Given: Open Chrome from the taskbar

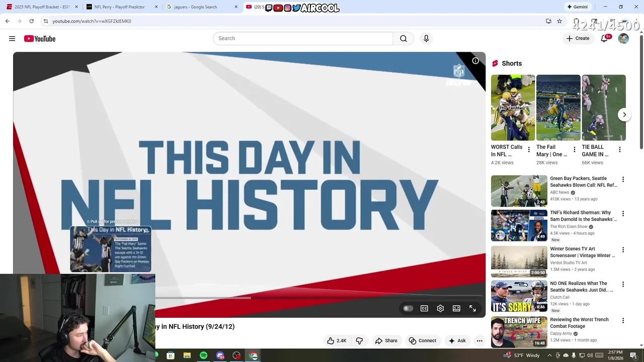Looking at the screenshot, I should (253, 355).
